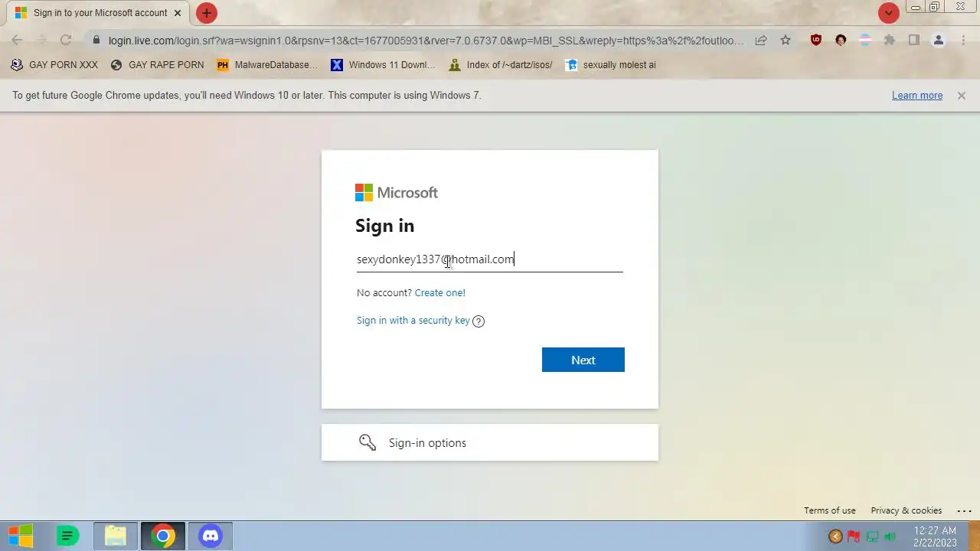Open the taskbar clock showing 12:27 AM

[x=935, y=536]
